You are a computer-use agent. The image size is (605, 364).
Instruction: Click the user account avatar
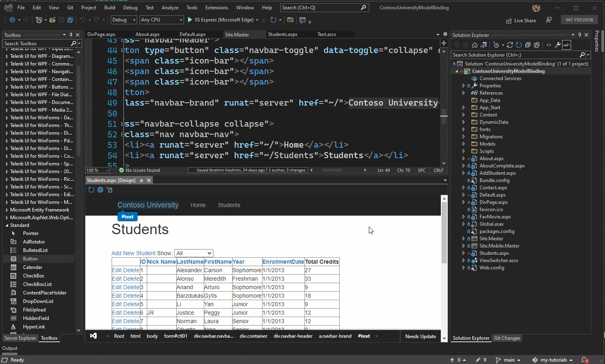(536, 8)
